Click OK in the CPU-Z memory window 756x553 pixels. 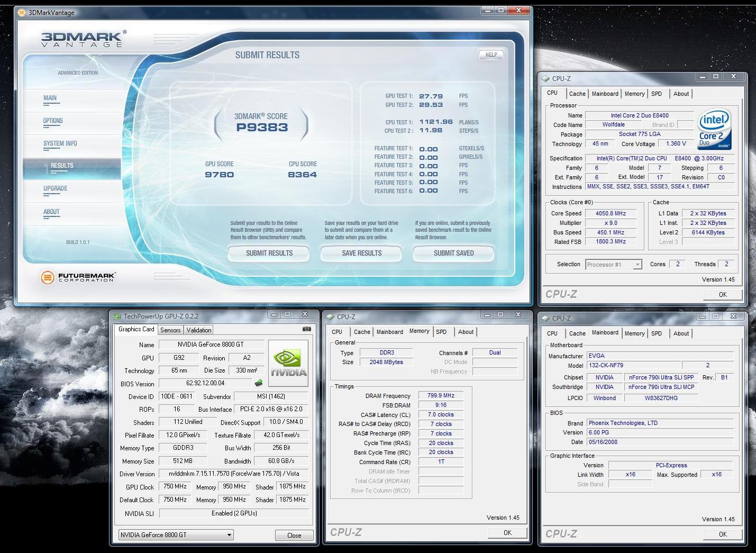(507, 533)
